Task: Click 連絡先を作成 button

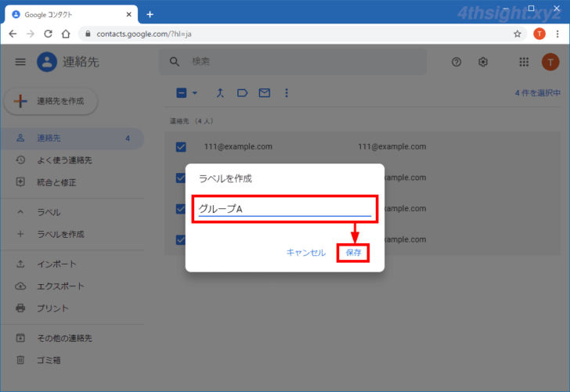Action: click(x=51, y=101)
